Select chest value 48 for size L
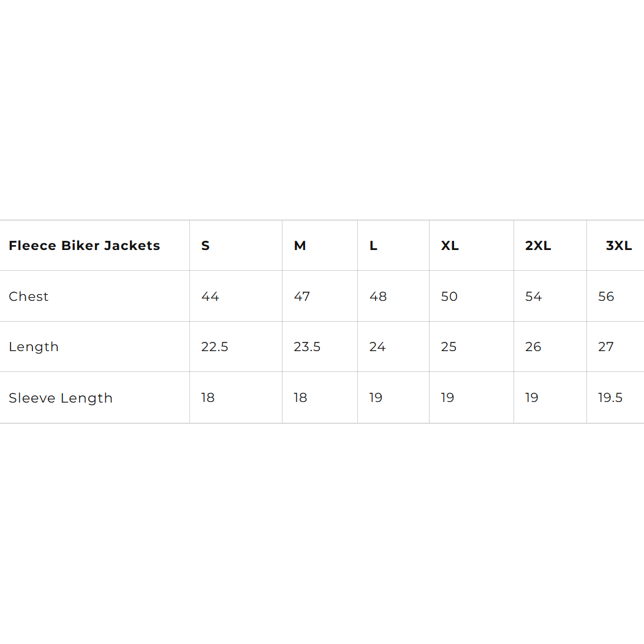Image resolution: width=644 pixels, height=644 pixels. [378, 297]
